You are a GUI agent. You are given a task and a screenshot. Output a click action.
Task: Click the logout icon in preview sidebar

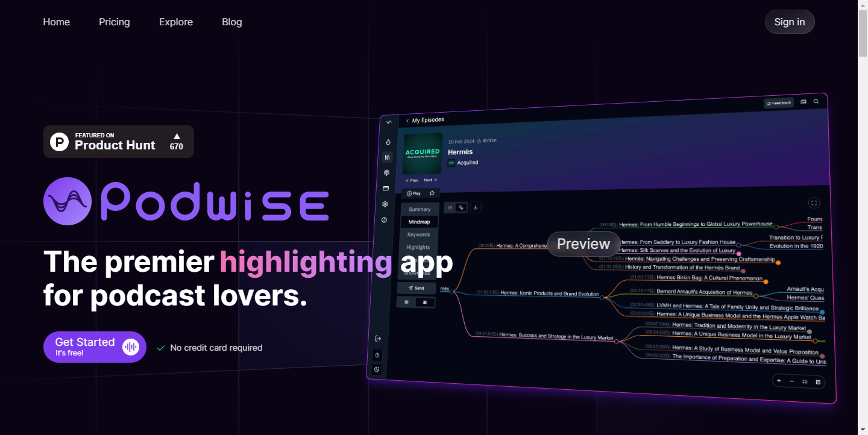click(379, 339)
